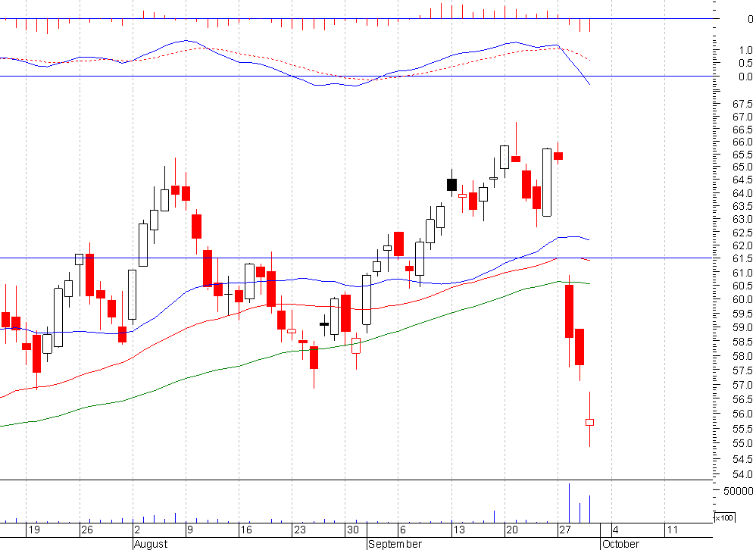Pick the 63.0 price level label

click(742, 220)
